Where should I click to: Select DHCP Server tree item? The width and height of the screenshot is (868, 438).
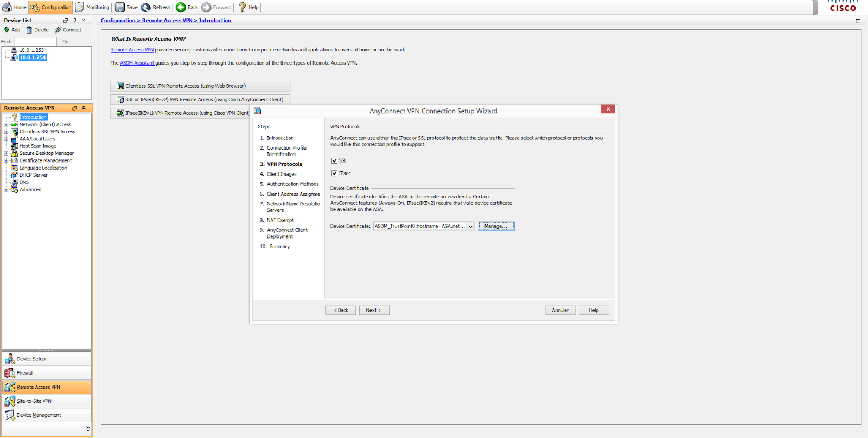[33, 175]
